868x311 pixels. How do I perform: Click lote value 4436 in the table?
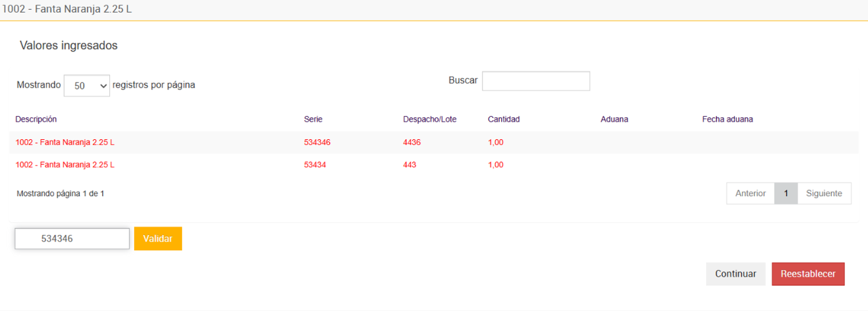point(412,142)
